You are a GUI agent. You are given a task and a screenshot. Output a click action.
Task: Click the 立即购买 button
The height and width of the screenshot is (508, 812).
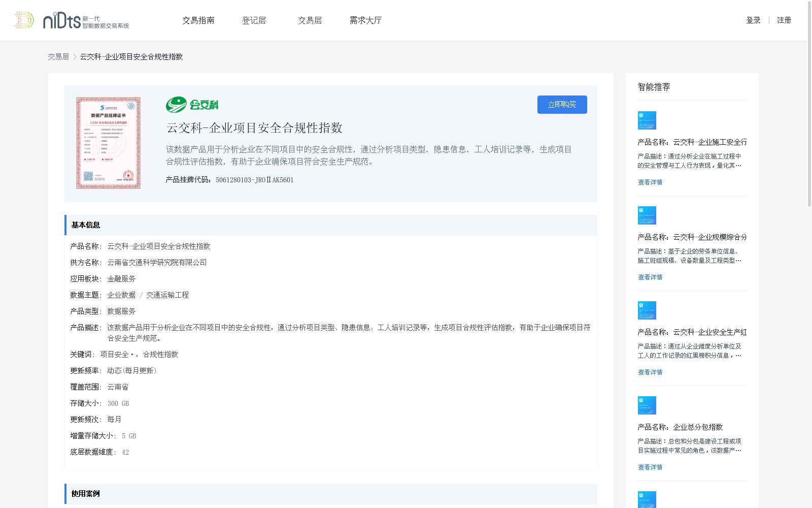pyautogui.click(x=562, y=105)
